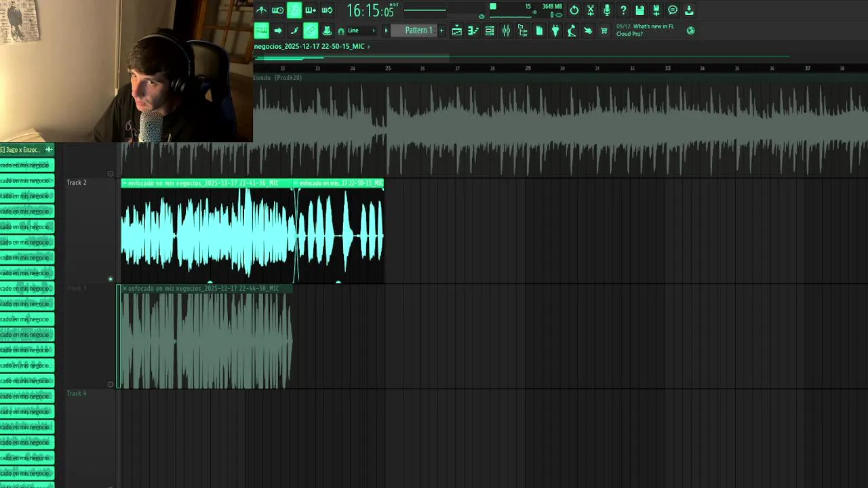Viewport: 868px width, 488px height.
Task: Toggle the highlighted link icon
Action: point(311,30)
